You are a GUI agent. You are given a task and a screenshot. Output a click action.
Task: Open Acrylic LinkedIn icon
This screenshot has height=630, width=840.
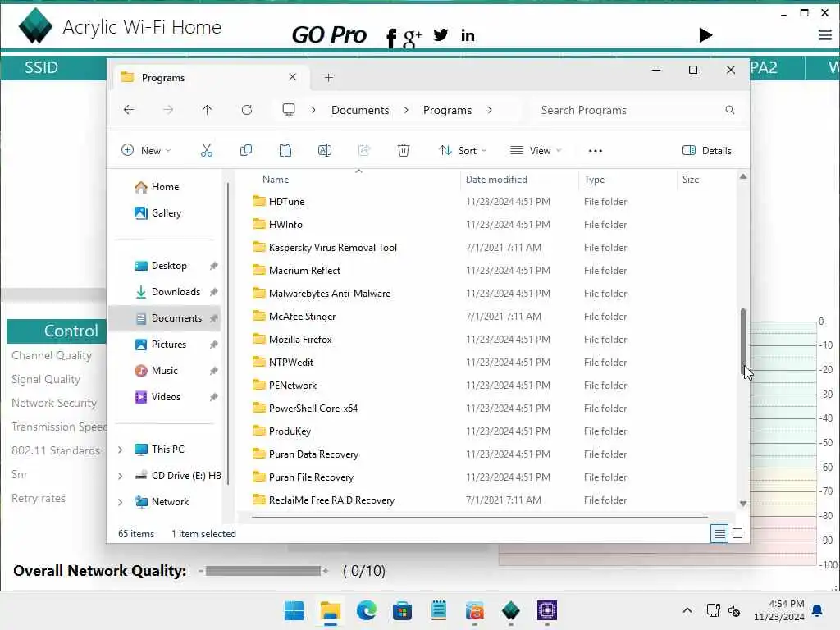468,35
